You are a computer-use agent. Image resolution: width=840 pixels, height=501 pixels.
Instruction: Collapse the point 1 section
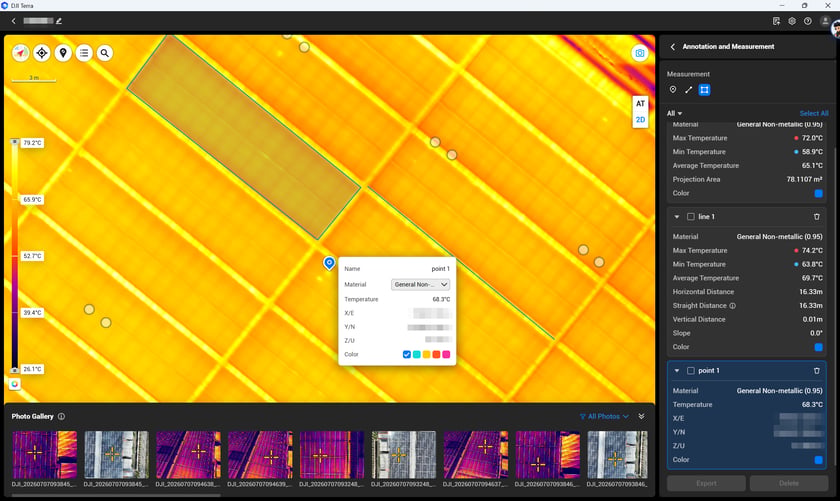pos(677,370)
